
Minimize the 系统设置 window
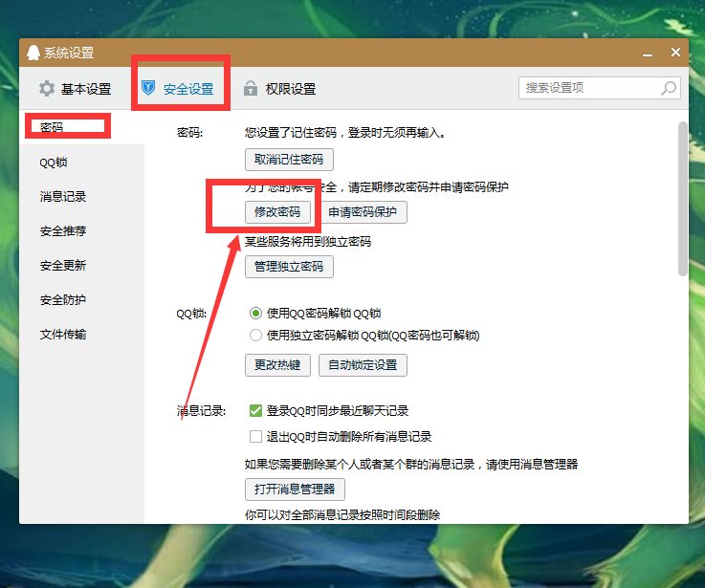click(x=648, y=53)
